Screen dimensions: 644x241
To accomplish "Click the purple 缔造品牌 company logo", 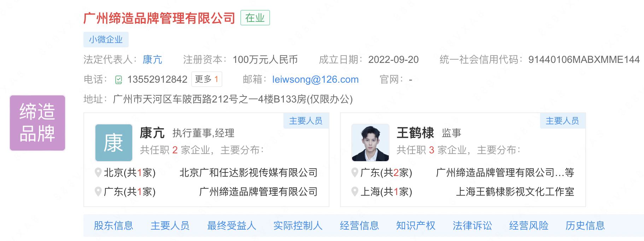I will coord(37,123).
